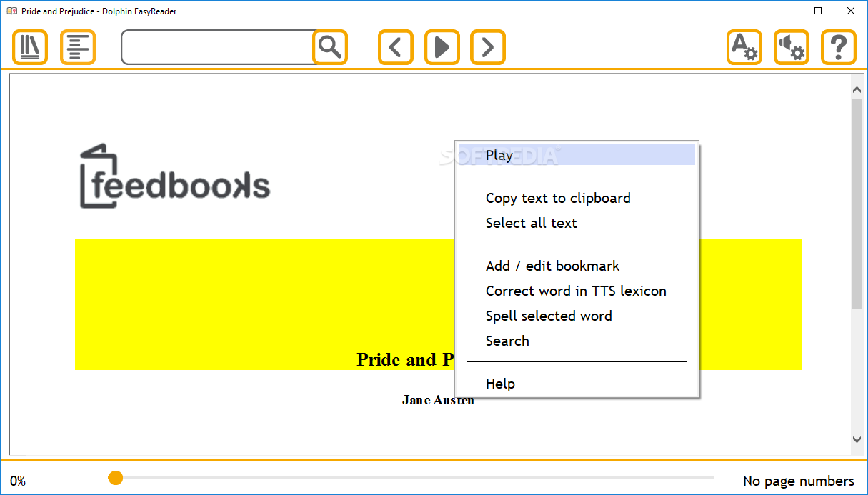Viewport: 868px width, 495px height.
Task: Open the book navigation contents icon
Action: [78, 48]
